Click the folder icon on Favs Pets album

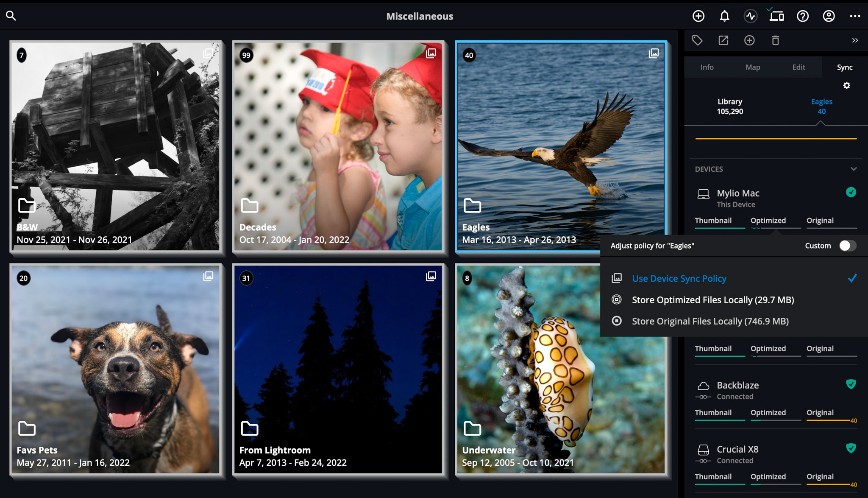27,428
